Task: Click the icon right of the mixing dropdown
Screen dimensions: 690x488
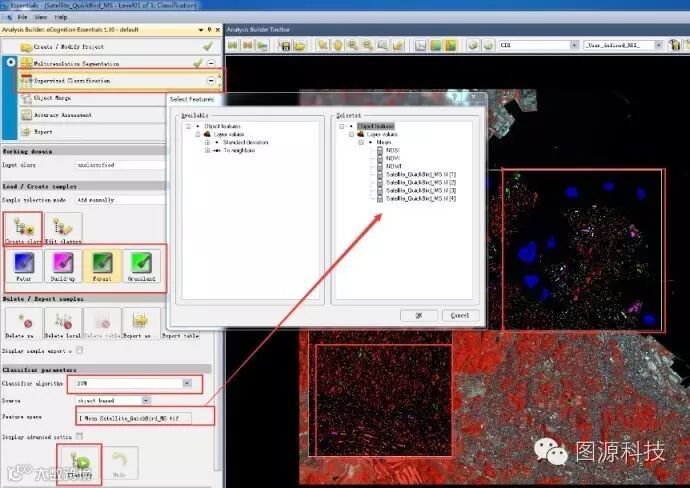Action: tap(674, 45)
